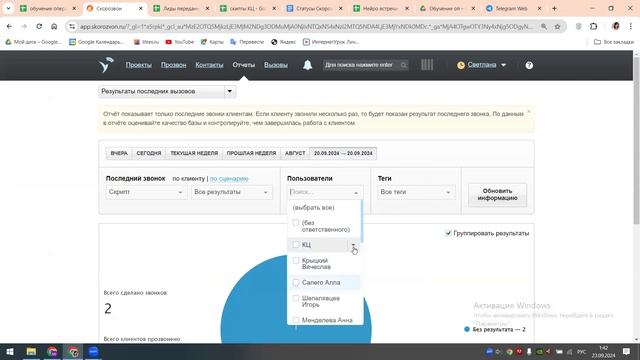
Task: Open the help question mark icon
Action: pyautogui.click(x=529, y=65)
